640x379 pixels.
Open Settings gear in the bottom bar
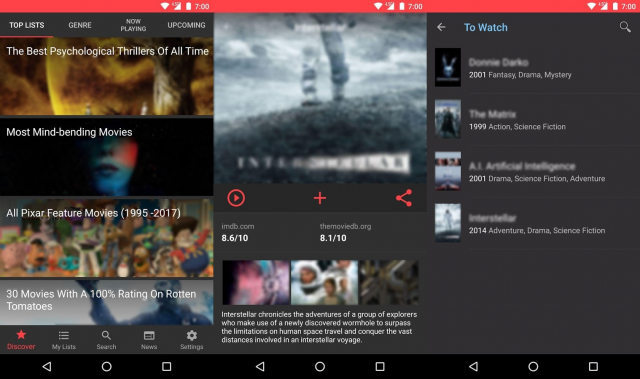click(x=192, y=339)
